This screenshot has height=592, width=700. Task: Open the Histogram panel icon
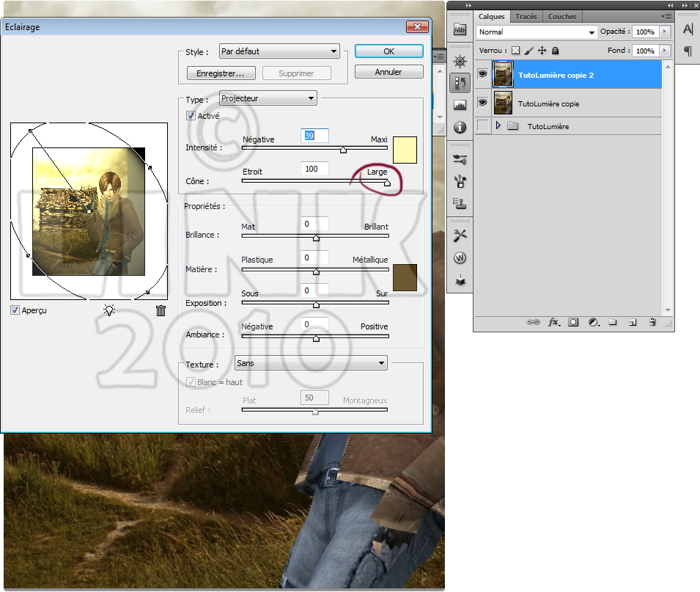(460, 105)
